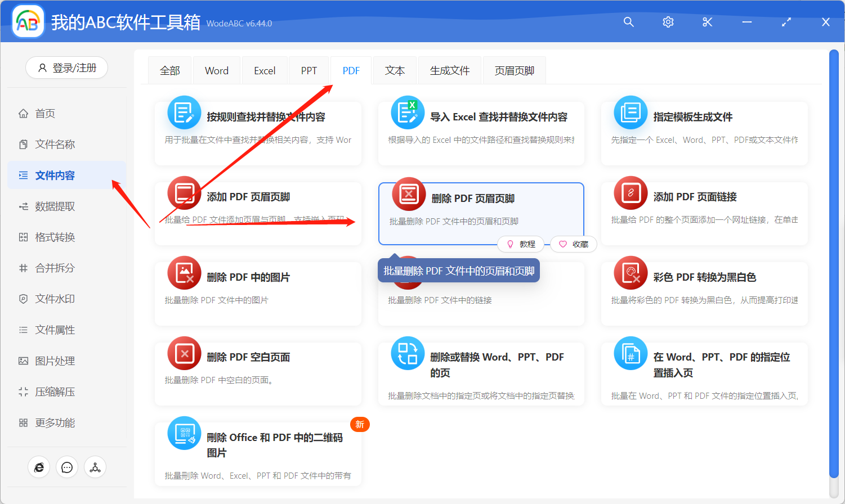Select the 页眉页脚 category tab
This screenshot has width=845, height=504.
(513, 70)
